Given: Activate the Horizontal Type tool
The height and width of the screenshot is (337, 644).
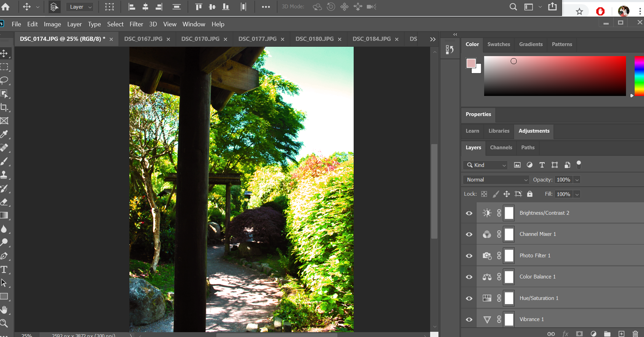Looking at the screenshot, I should pyautogui.click(x=4, y=269).
